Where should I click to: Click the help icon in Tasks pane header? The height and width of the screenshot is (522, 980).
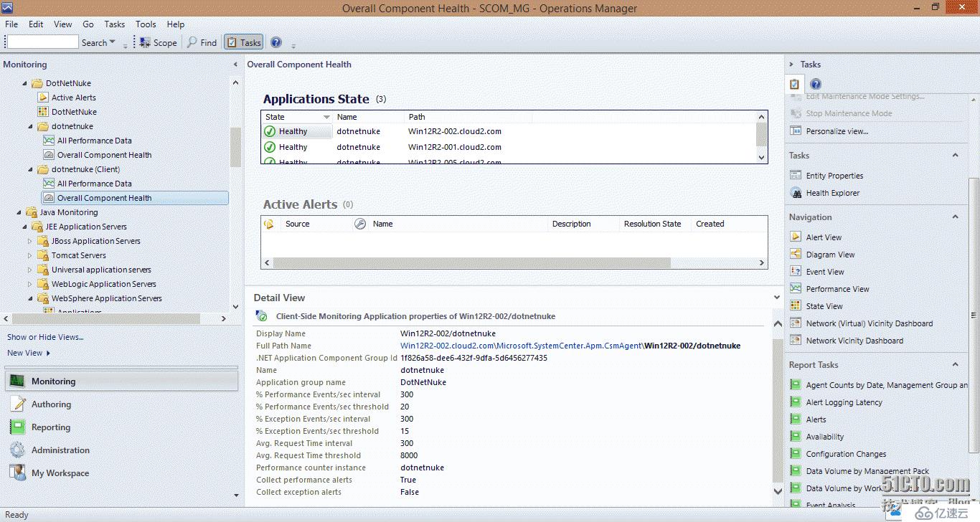(x=815, y=84)
